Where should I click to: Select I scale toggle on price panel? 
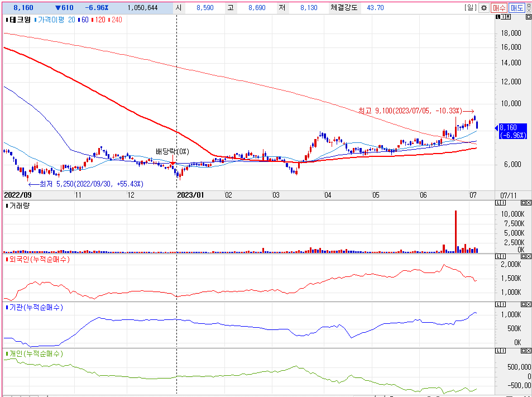pyautogui.click(x=503, y=17)
